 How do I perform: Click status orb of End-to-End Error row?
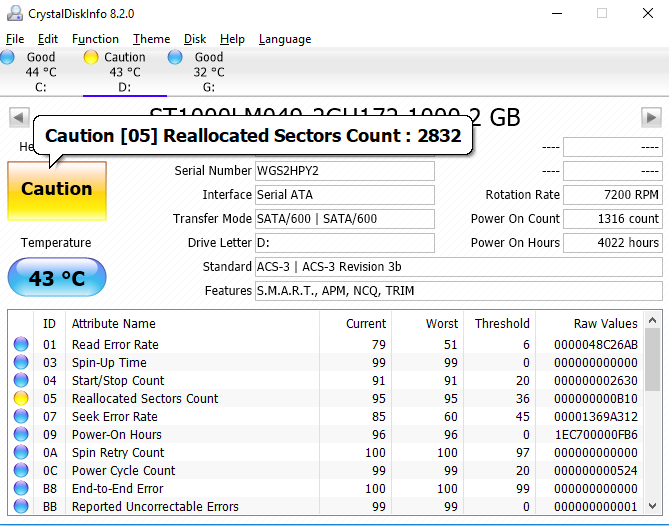[x=21, y=488]
